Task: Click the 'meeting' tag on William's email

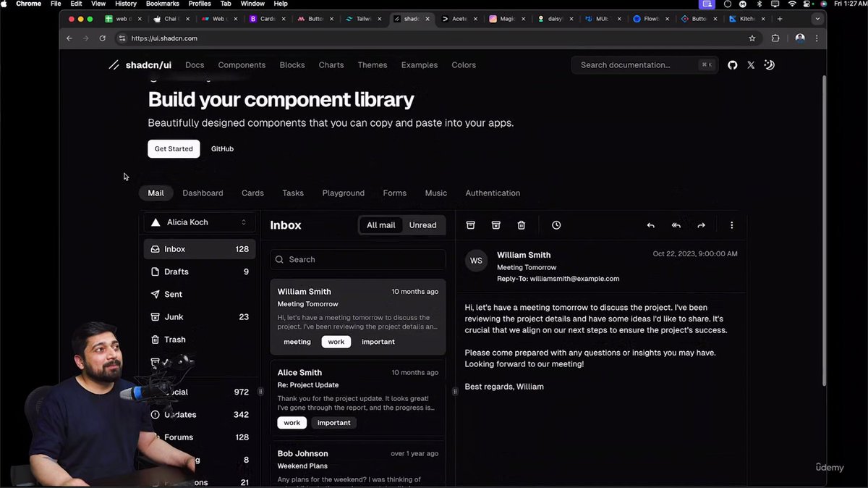Action: tap(297, 342)
